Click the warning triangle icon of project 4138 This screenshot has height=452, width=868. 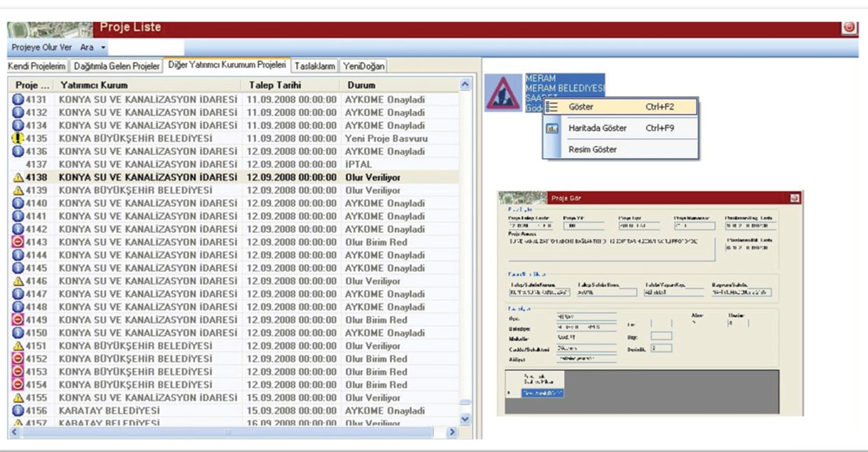[x=18, y=177]
